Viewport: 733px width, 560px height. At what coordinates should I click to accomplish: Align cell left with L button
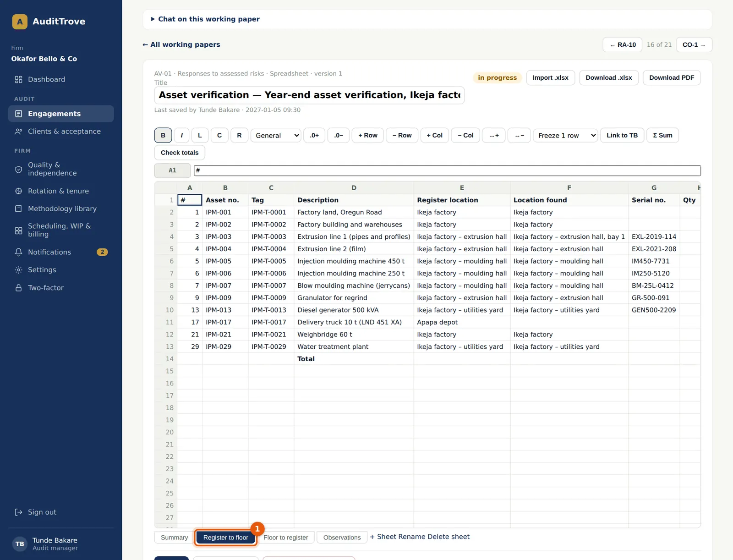pyautogui.click(x=200, y=135)
